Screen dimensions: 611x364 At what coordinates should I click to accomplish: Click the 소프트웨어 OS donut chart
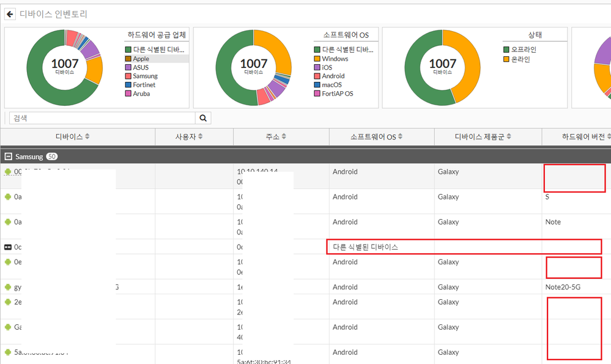[254, 67]
